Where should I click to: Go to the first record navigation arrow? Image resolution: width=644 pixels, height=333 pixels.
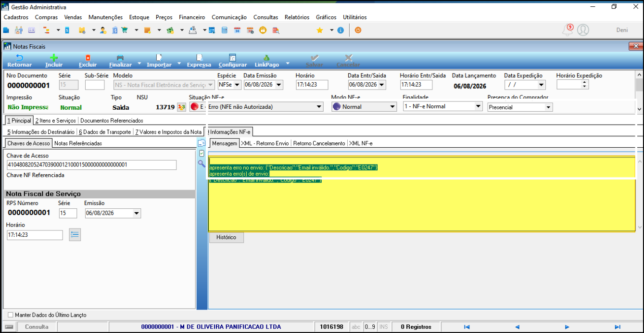click(x=467, y=327)
